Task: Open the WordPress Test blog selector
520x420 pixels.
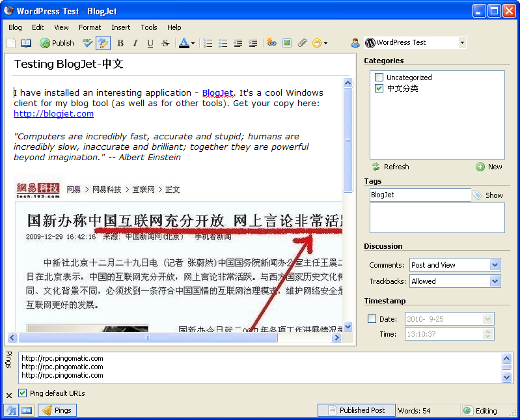Action: 462,43
